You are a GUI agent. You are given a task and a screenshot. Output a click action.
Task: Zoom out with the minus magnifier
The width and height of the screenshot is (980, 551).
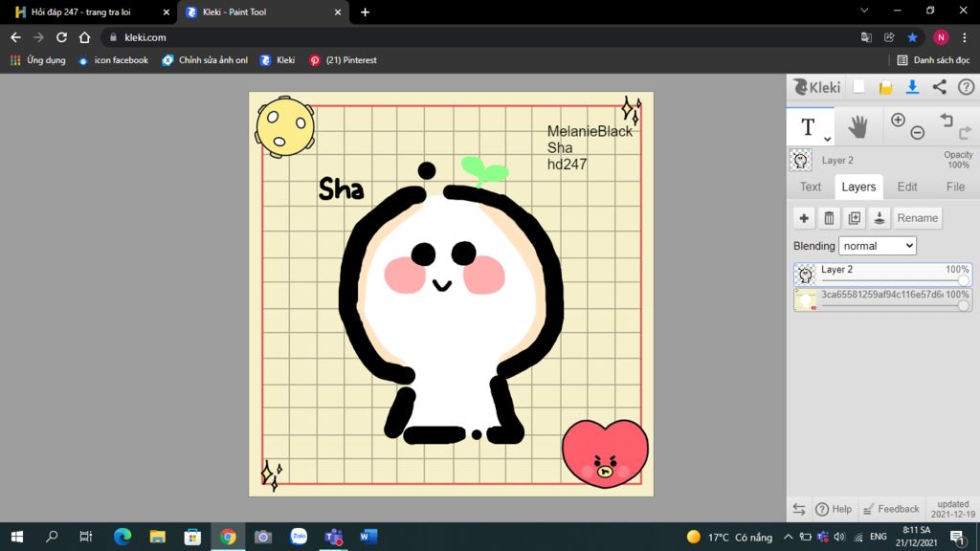coord(917,132)
